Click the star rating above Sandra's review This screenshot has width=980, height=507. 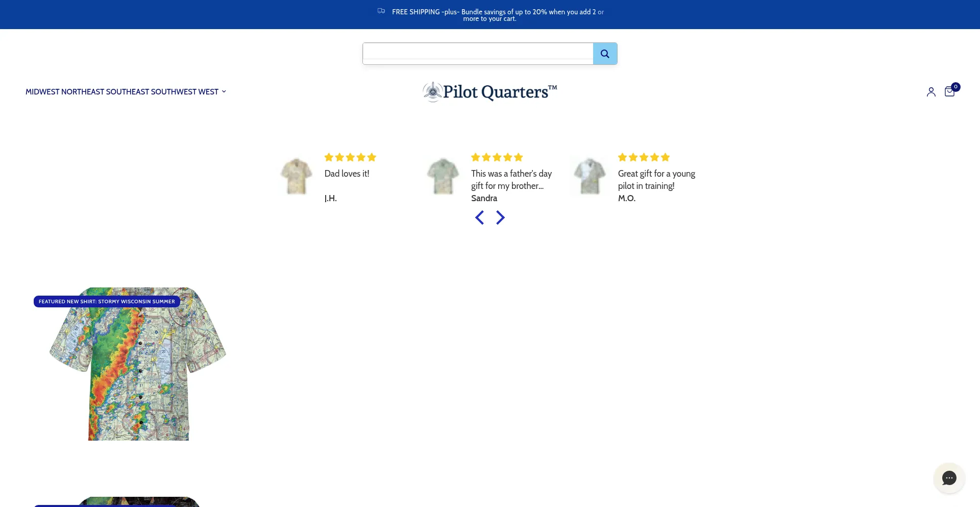click(x=497, y=157)
